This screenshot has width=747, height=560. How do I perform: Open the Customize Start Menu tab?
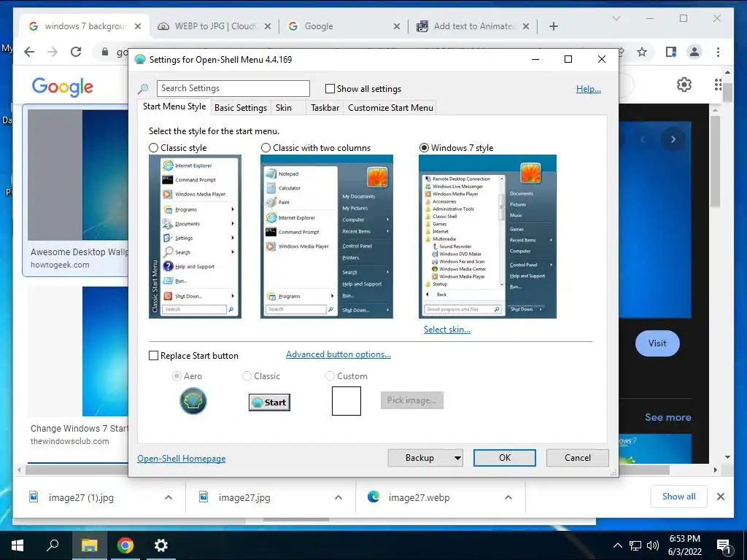(x=391, y=108)
